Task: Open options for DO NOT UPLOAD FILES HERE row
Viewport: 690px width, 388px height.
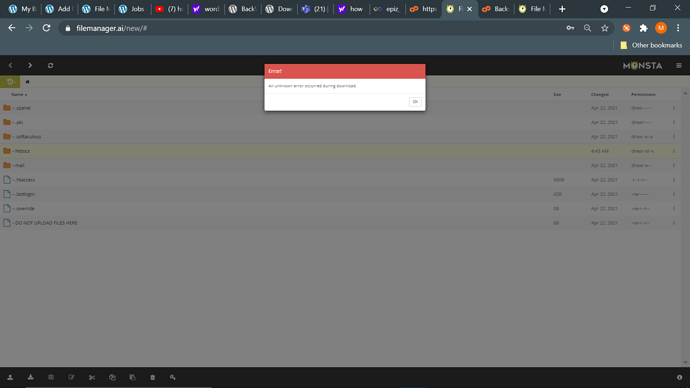Action: tap(674, 223)
